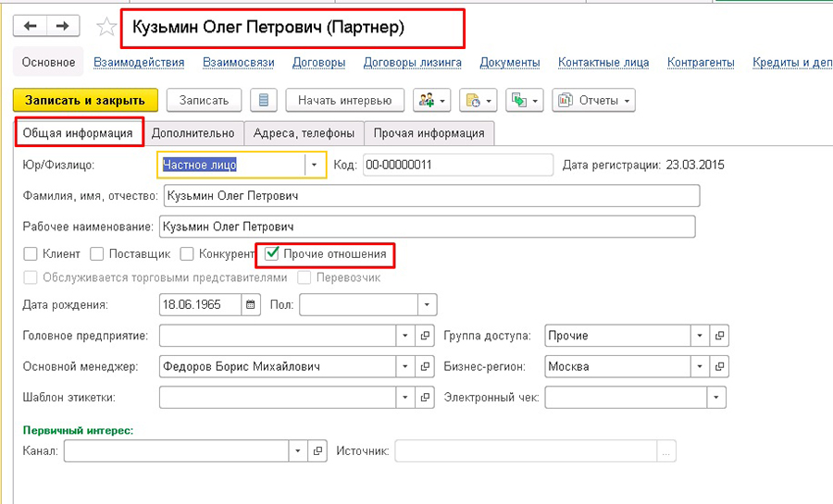Open Основной менеджер record via open icon

point(425,366)
